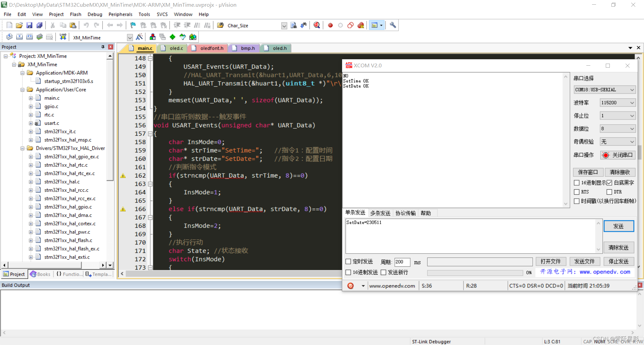
Task: Navigate backward with the left arrow icon
Action: point(110,25)
